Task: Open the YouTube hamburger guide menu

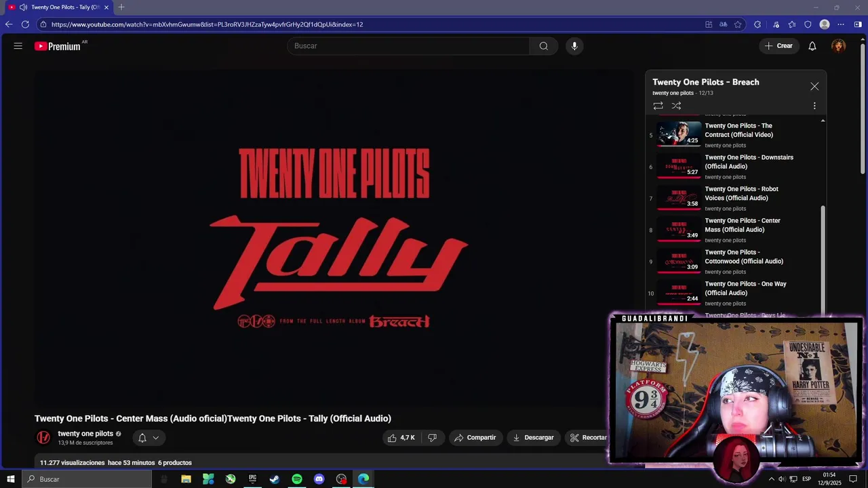Action: [x=18, y=46]
